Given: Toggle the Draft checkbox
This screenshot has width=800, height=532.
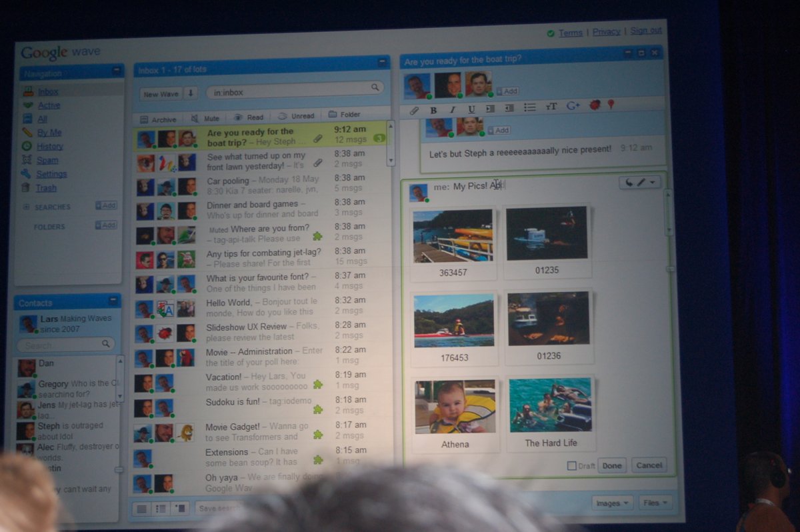Looking at the screenshot, I should pos(571,465).
